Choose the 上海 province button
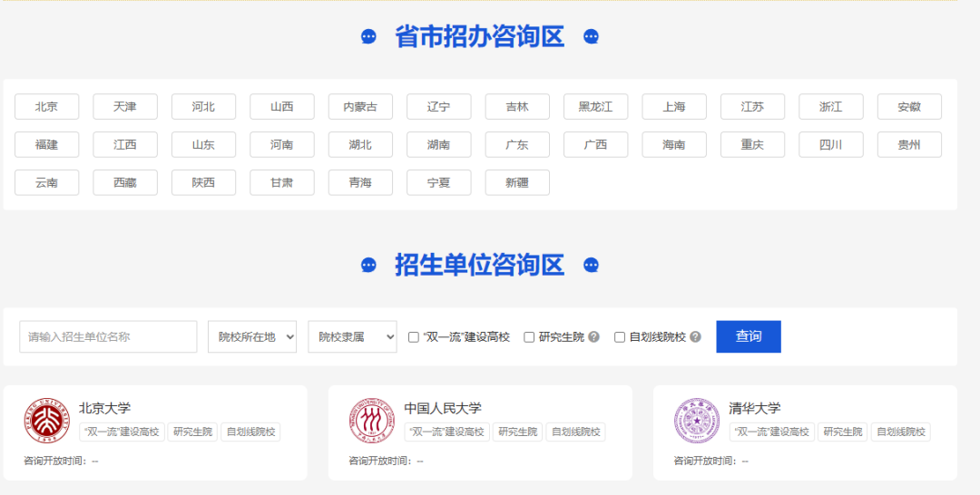Image resolution: width=980 pixels, height=495 pixels. pos(673,107)
